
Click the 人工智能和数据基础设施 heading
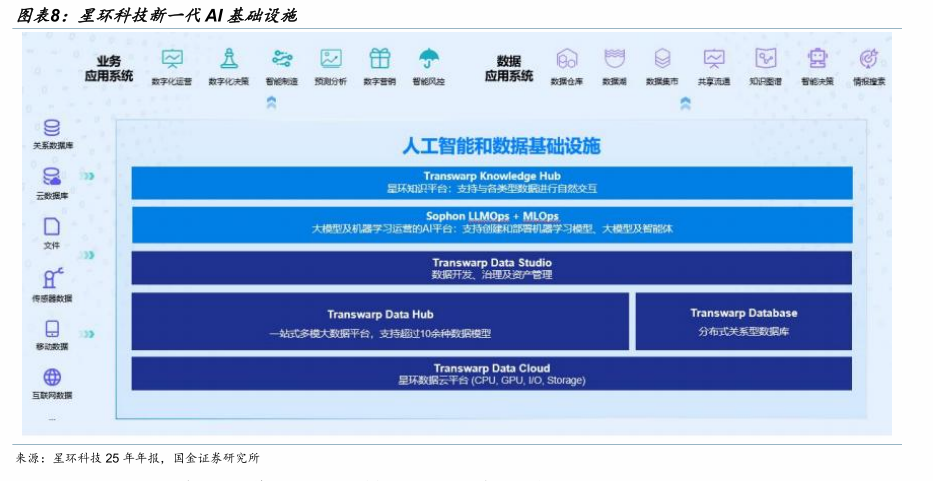tap(502, 146)
